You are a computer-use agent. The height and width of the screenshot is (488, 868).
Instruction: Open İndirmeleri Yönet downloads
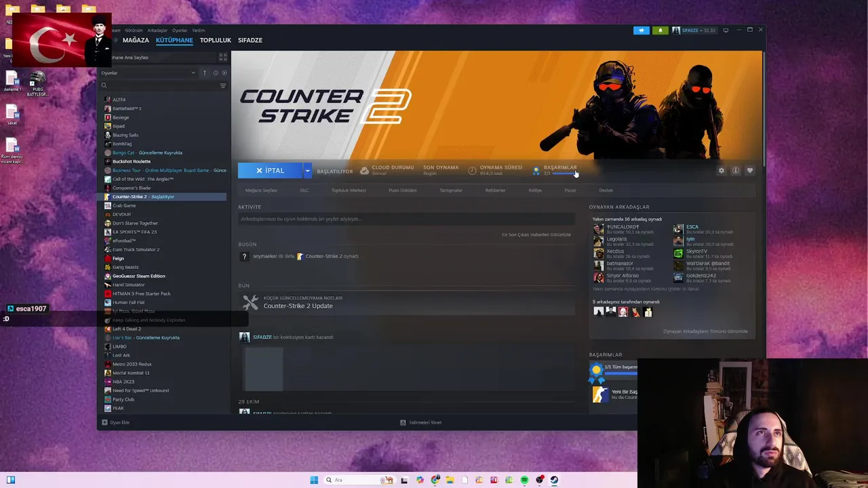[420, 422]
